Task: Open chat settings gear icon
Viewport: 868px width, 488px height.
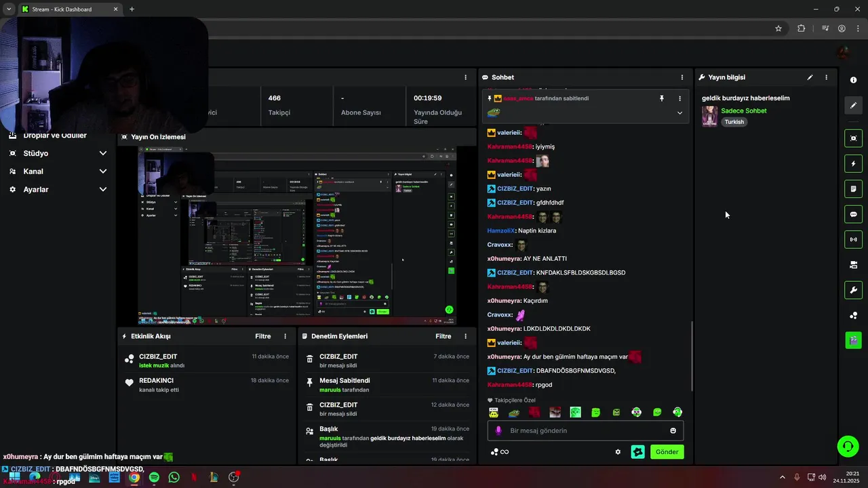Action: (618, 452)
